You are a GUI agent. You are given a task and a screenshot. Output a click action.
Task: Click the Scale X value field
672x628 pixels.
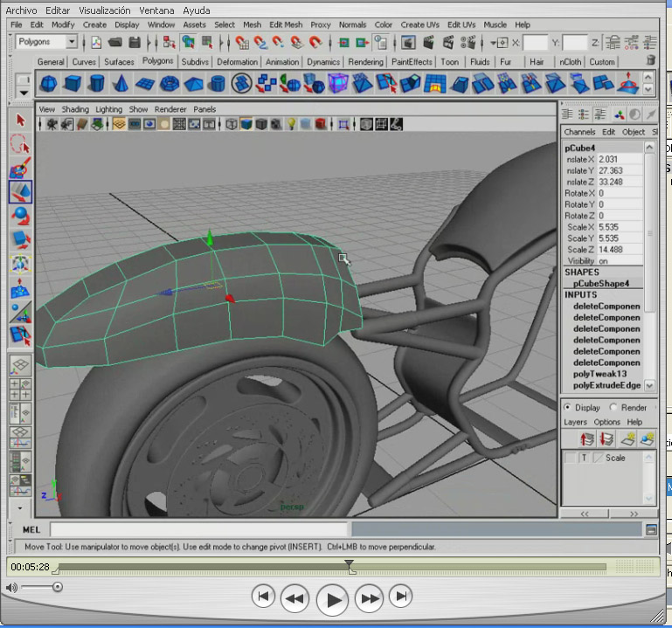[x=620, y=227]
